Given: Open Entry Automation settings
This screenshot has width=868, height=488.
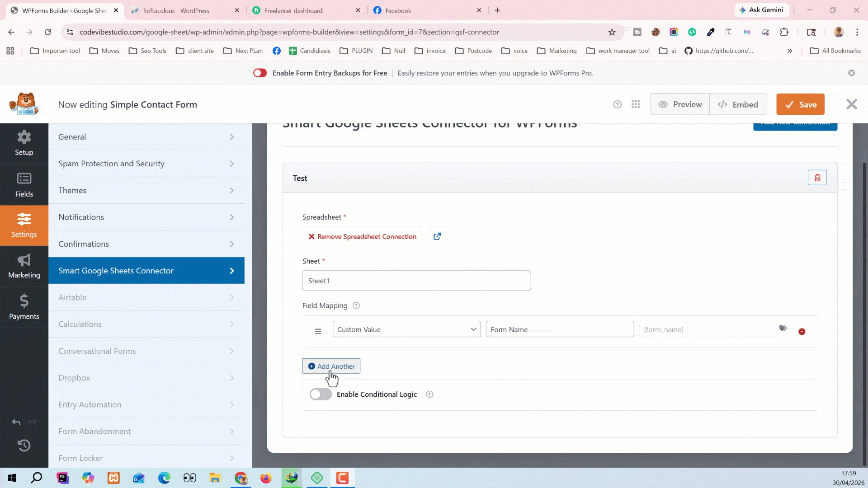Looking at the screenshot, I should pos(146,404).
